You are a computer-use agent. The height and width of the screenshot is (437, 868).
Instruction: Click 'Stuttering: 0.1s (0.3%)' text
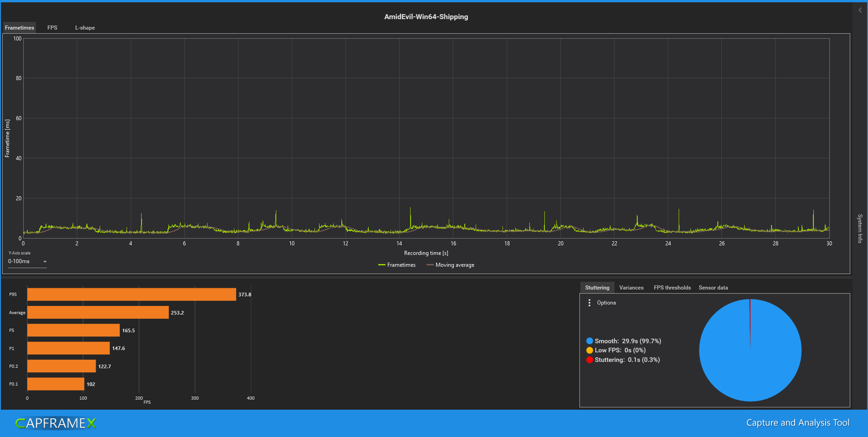click(x=627, y=360)
